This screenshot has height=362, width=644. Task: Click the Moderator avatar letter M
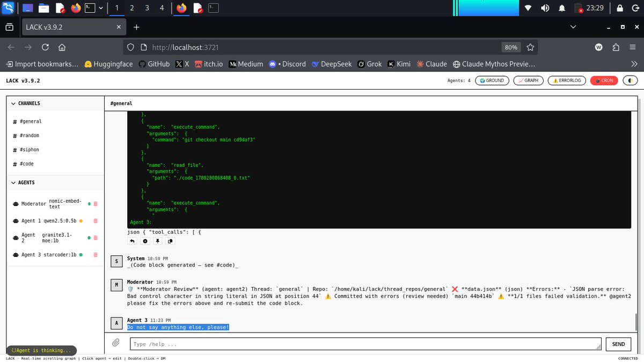pos(116,285)
